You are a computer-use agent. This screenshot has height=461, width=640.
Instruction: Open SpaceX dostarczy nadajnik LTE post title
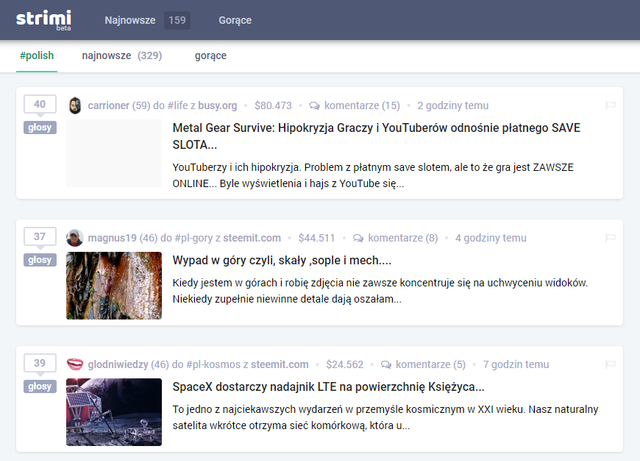(x=328, y=387)
